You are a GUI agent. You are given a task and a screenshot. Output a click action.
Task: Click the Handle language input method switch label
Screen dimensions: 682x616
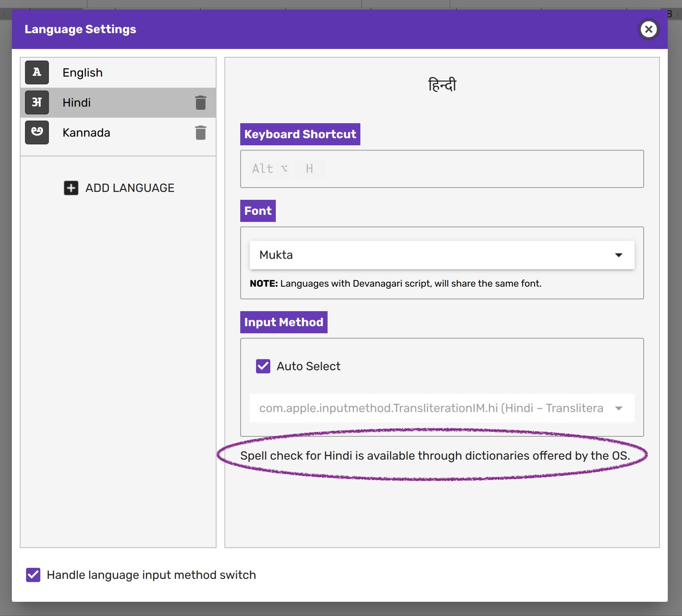click(x=151, y=575)
